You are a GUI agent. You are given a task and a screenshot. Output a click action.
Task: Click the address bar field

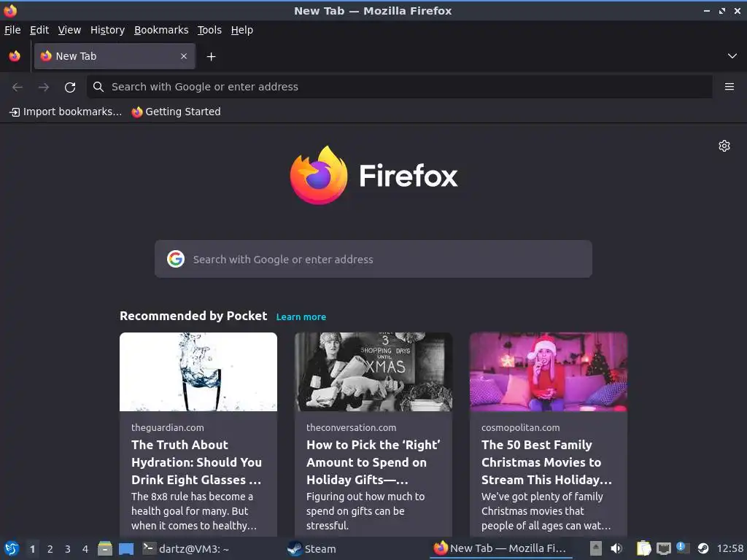[x=399, y=87]
